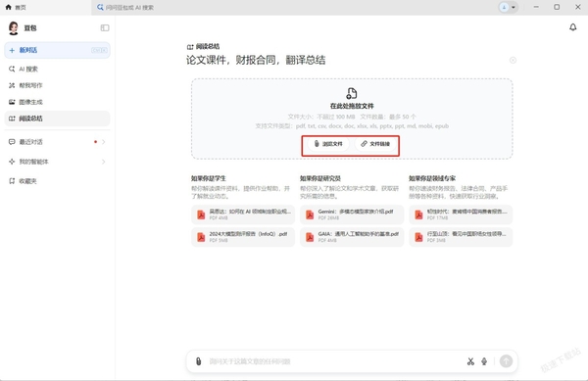Click the PDF icon on the Gemini file
Screen dimensions: 588x381
(310, 214)
